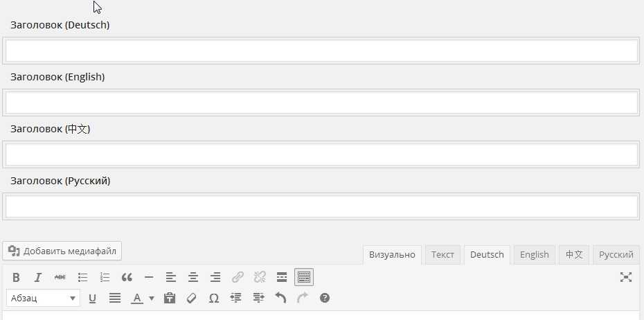Toggle underline formatting
The height and width of the screenshot is (320, 644).
pos(92,298)
